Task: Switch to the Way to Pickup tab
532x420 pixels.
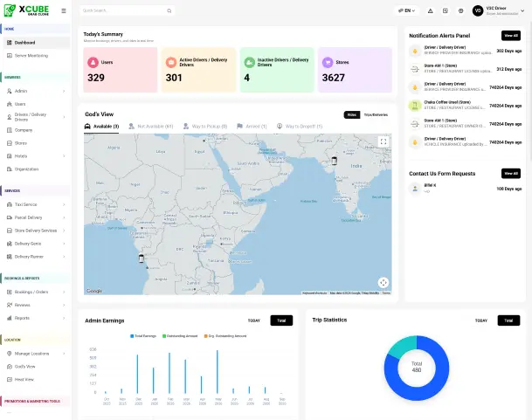Action: [x=205, y=127]
